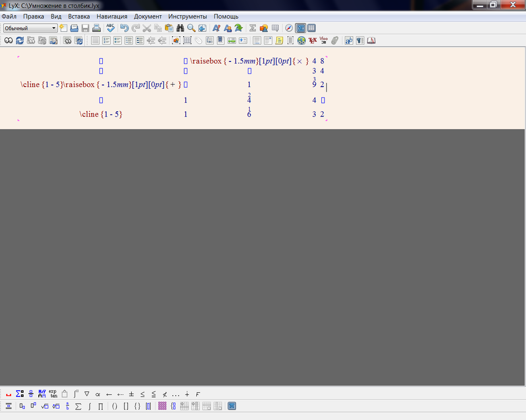526x420 pixels.
Task: Toggle the table toolbar button
Action: coord(311,28)
